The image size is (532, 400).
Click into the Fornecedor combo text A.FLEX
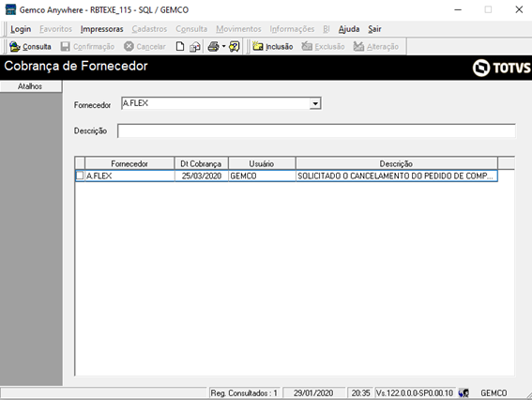[216, 103]
